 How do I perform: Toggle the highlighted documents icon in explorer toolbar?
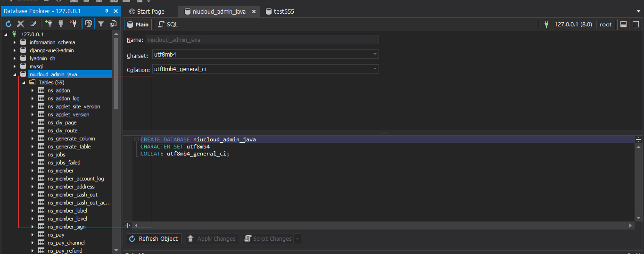(x=88, y=24)
